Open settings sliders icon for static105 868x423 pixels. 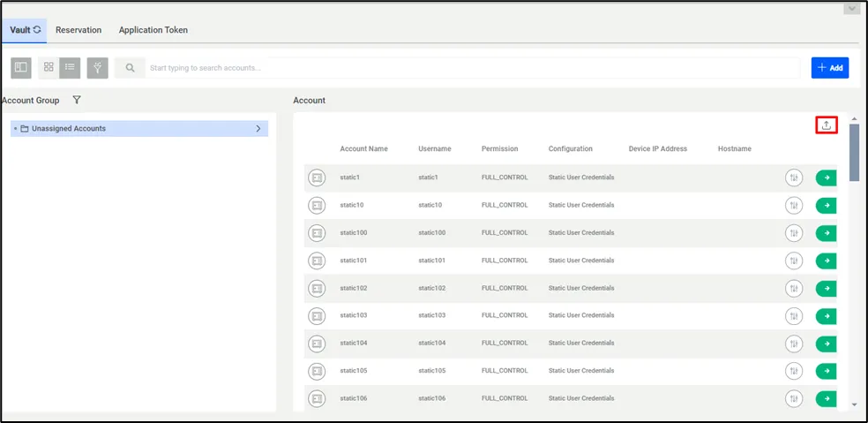click(x=794, y=371)
